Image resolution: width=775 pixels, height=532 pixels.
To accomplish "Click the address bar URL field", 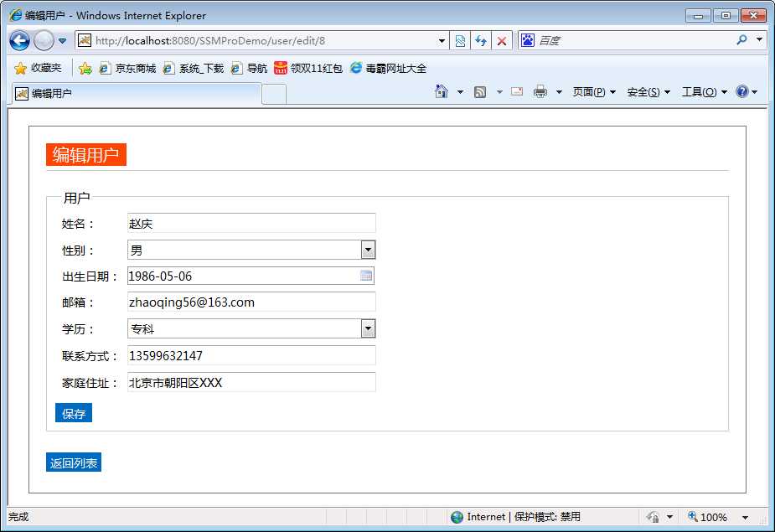I will 264,40.
